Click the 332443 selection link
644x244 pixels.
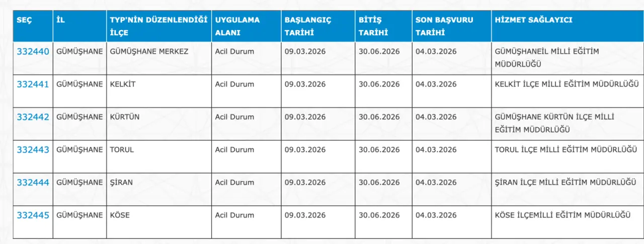(x=33, y=149)
